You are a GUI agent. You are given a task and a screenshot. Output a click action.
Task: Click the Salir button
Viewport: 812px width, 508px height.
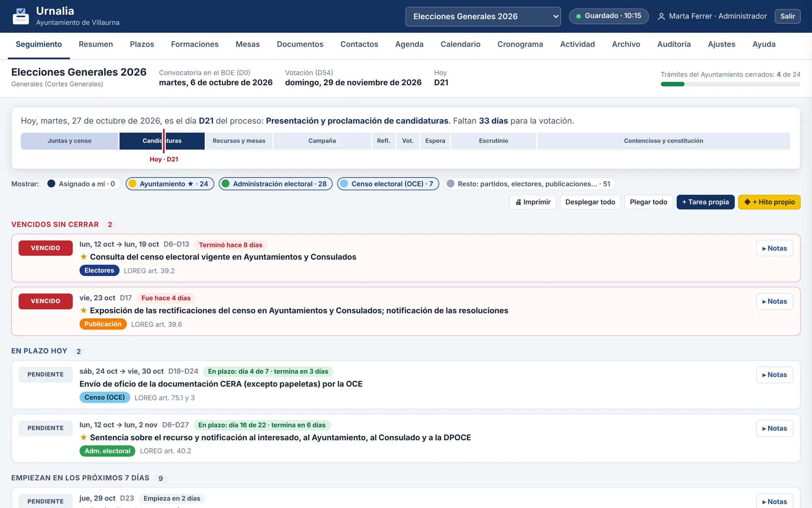tap(787, 17)
